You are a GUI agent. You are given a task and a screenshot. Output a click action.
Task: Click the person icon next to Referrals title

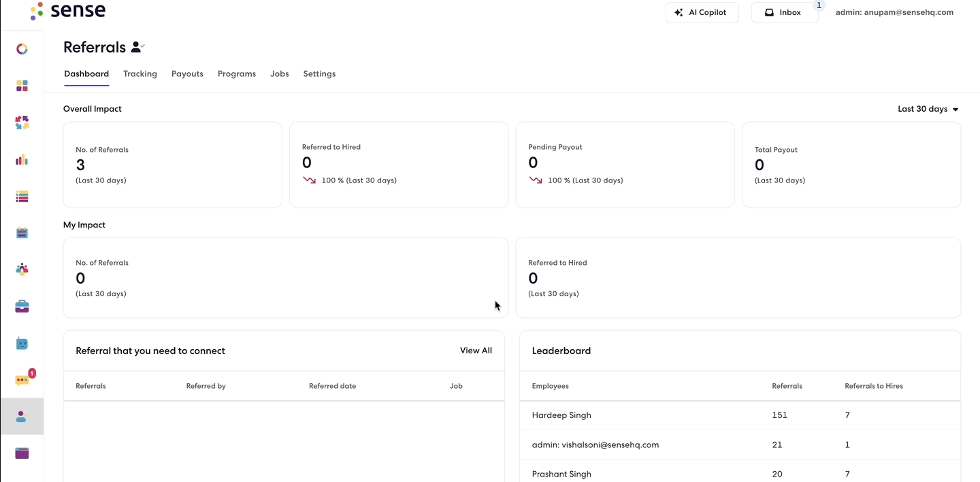(137, 47)
